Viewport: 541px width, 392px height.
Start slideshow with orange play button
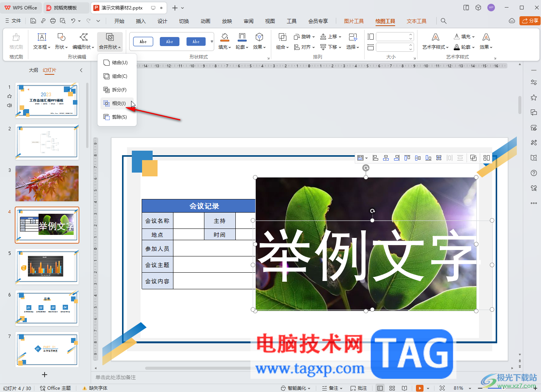pyautogui.click(x=419, y=388)
